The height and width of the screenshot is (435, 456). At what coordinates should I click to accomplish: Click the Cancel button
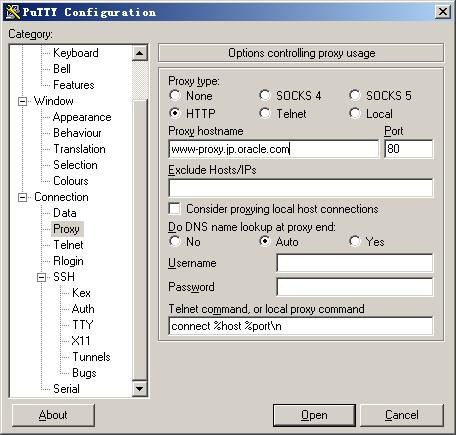click(x=402, y=415)
